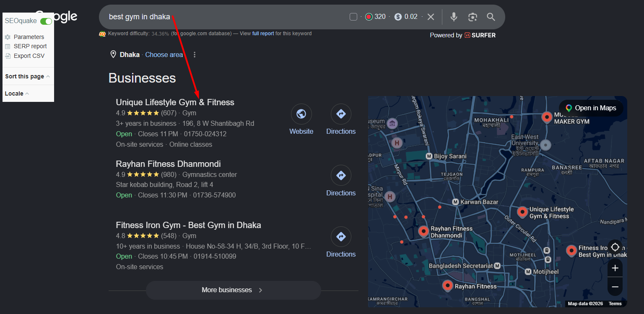This screenshot has width=644, height=314.
Task: Get directions to Fitness Iron Gym
Action: pyautogui.click(x=341, y=237)
